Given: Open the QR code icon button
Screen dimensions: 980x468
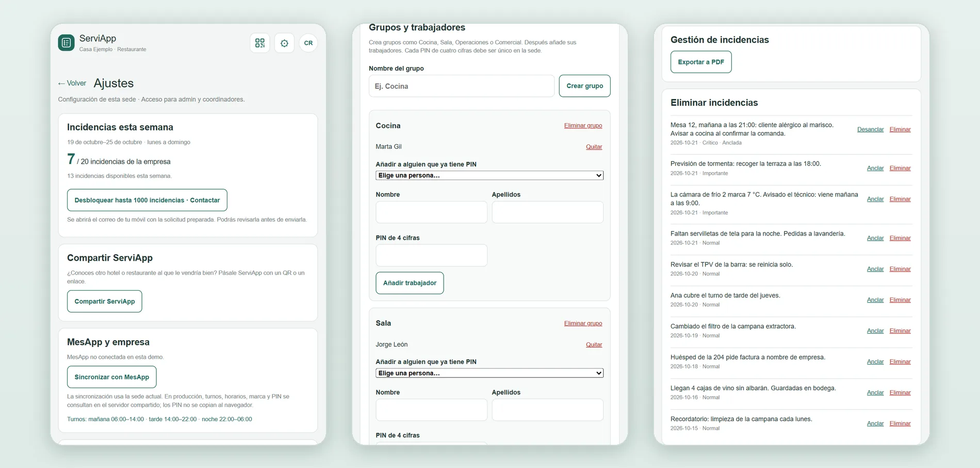Looking at the screenshot, I should (260, 43).
